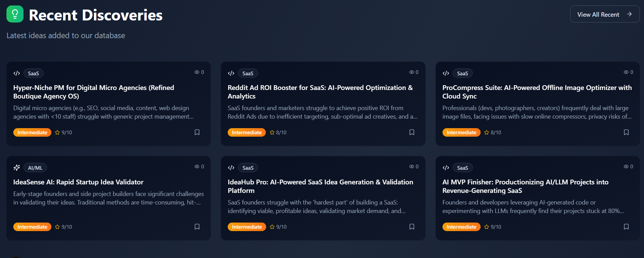The width and height of the screenshot is (644, 258).
Task: Click the star rating 9/10 on the IdeaSense AI card
Action: pyautogui.click(x=64, y=227)
